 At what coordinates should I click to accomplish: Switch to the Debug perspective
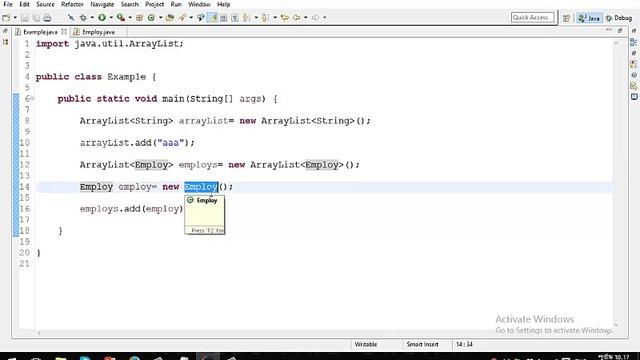point(619,18)
